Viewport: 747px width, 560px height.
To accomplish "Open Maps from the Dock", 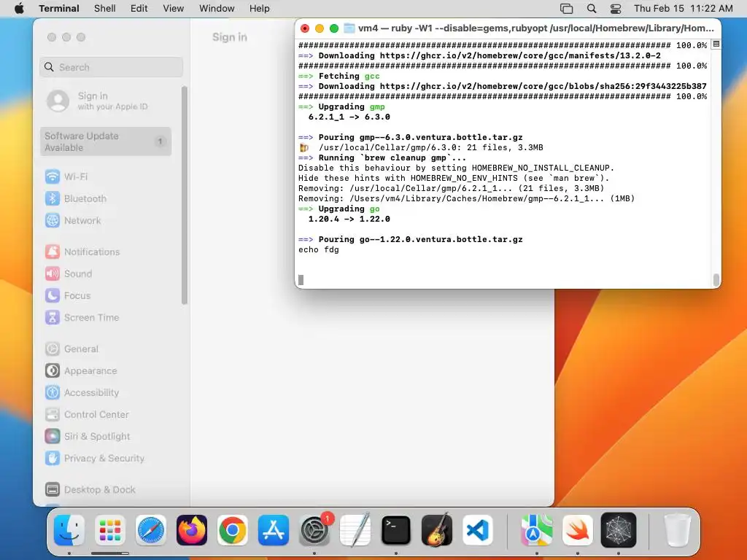I will tap(536, 530).
